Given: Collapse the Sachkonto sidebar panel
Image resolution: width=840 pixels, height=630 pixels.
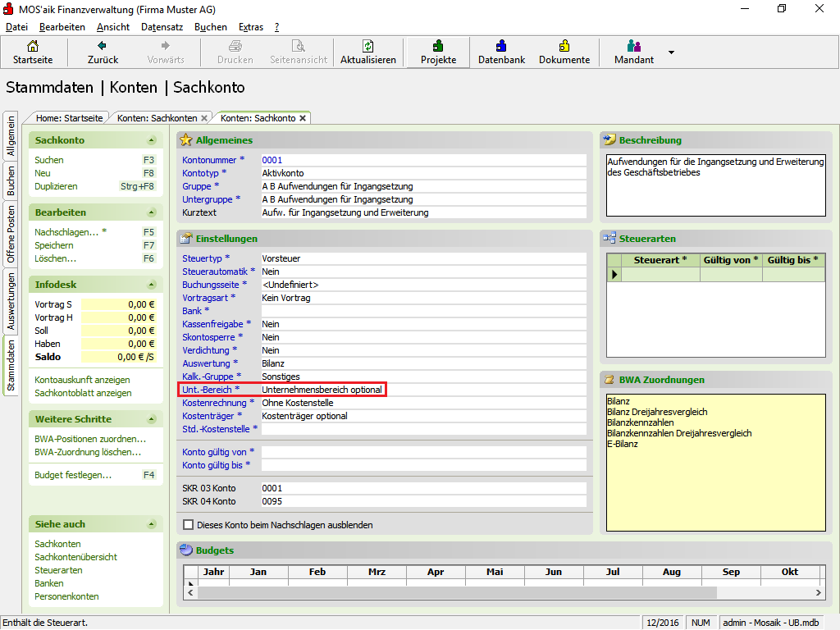Looking at the screenshot, I should point(152,140).
